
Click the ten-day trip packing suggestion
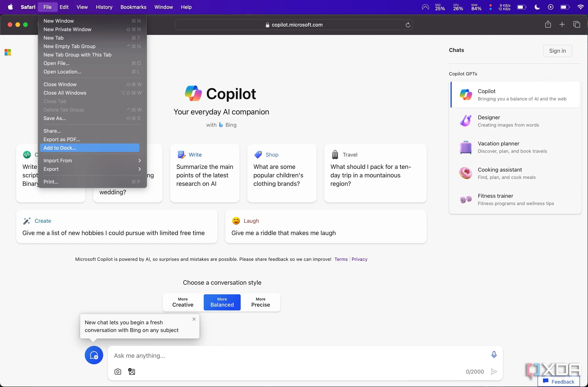pos(375,173)
